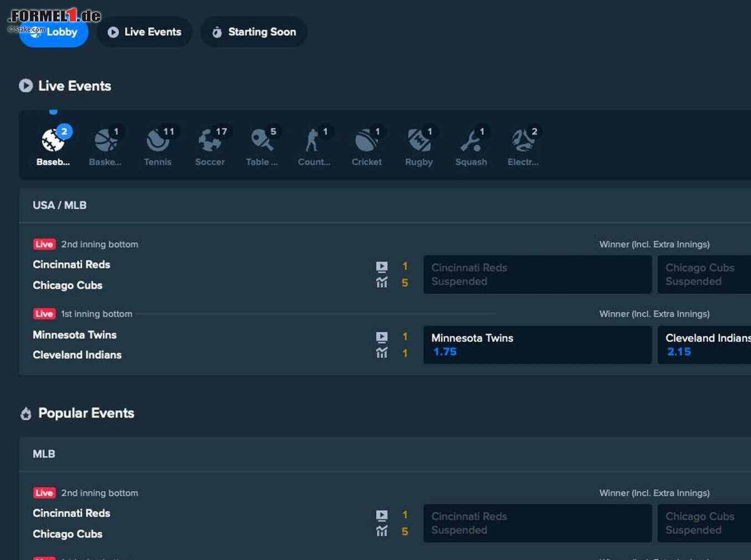This screenshot has width=751, height=560.
Task: Open match statistics for Reds–Cubs under USA / MLB
Action: click(x=382, y=282)
